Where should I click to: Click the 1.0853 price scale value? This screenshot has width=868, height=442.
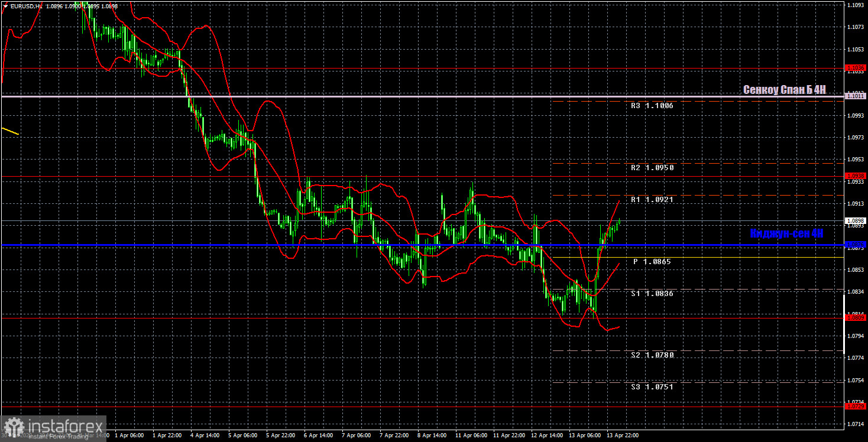click(856, 270)
